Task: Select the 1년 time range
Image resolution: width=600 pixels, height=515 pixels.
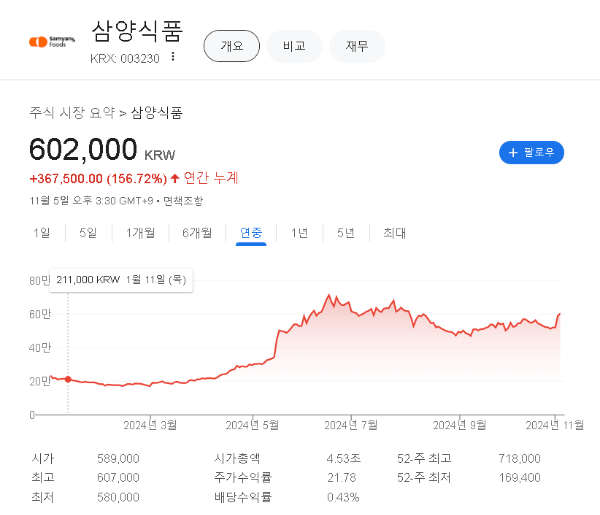Action: pos(299,233)
